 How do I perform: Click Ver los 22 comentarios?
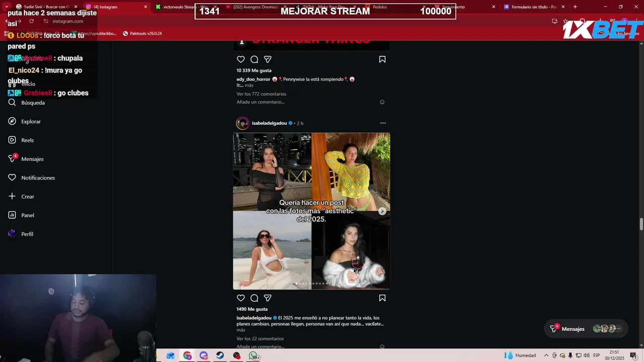pos(260,339)
